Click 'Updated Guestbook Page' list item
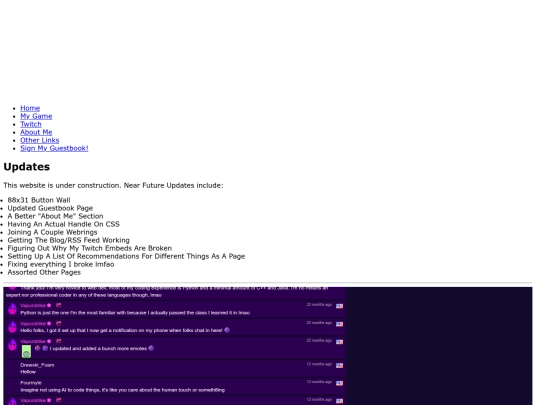540x405 pixels. tap(50, 208)
